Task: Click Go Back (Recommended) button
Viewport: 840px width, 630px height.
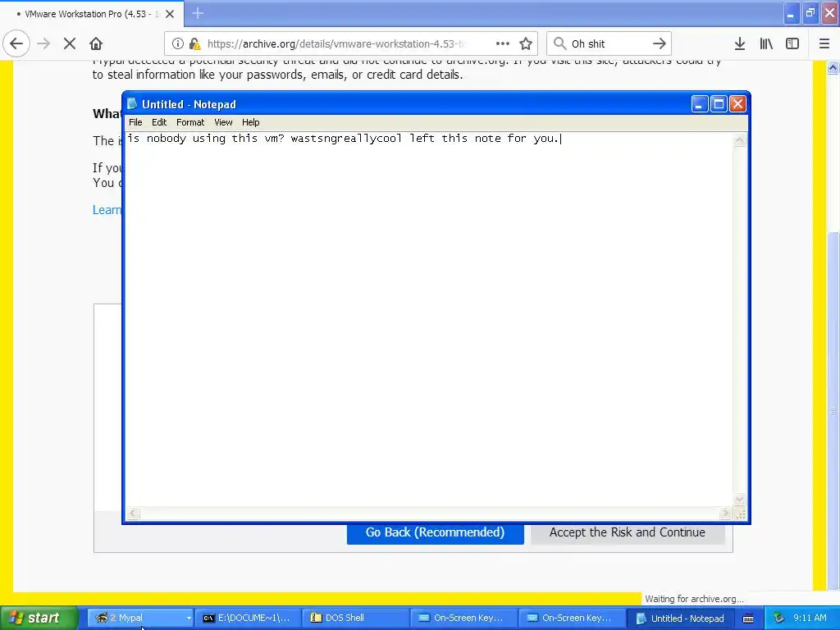Action: (435, 532)
